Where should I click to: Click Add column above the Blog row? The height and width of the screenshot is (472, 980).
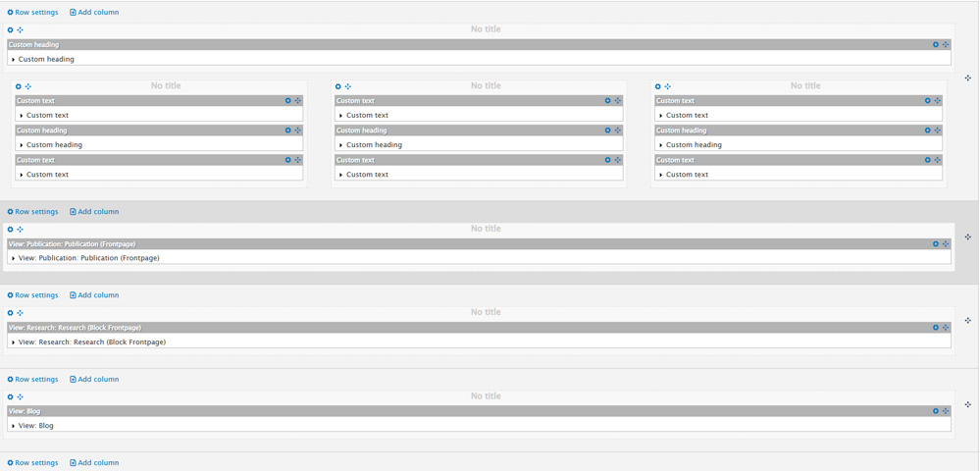click(94, 380)
